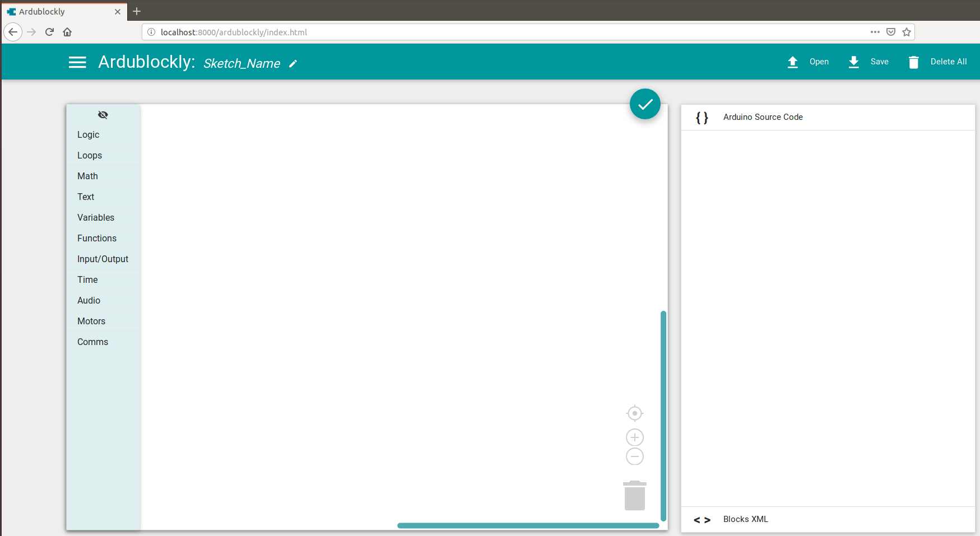Click the angle brackets Blocks XML icon
Image resolution: width=980 pixels, height=536 pixels.
click(702, 519)
